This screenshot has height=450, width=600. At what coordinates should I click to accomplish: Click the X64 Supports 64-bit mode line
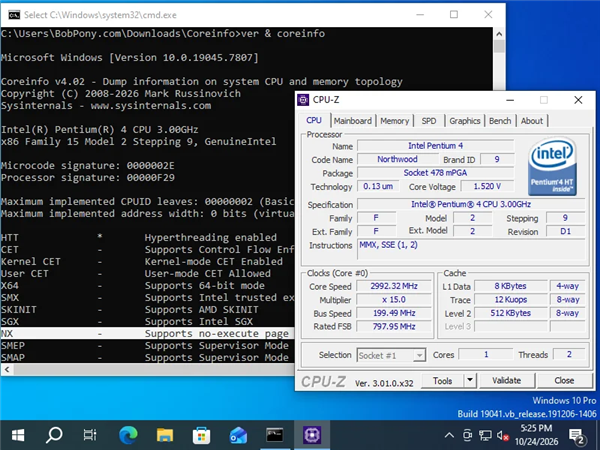click(133, 285)
